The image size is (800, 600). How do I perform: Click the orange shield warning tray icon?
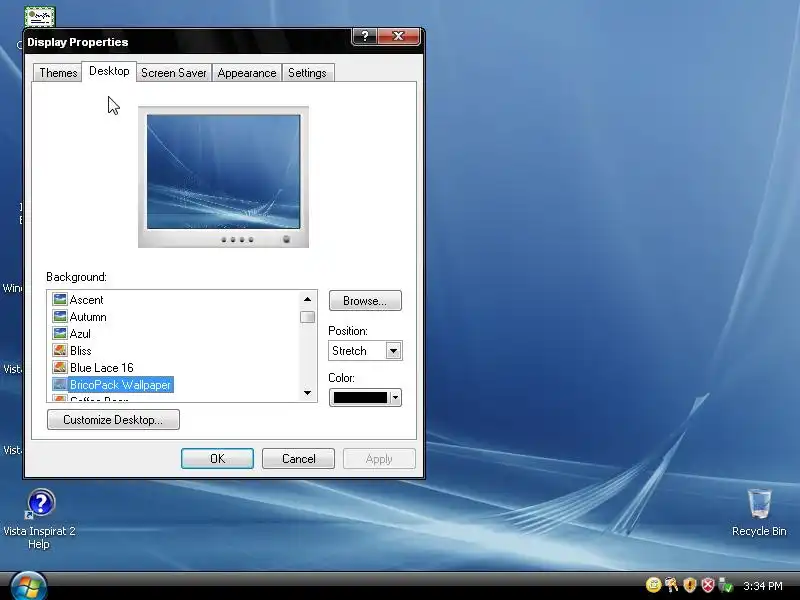tap(690, 585)
